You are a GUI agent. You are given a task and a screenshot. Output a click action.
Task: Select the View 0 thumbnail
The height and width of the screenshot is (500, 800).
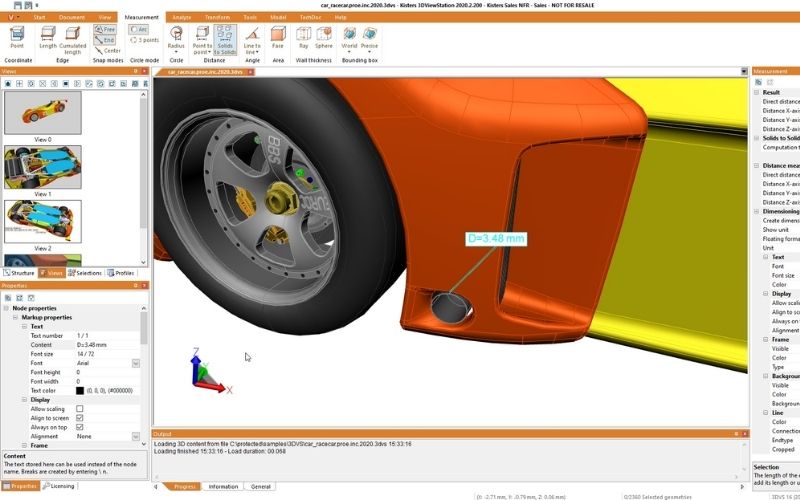(43, 113)
